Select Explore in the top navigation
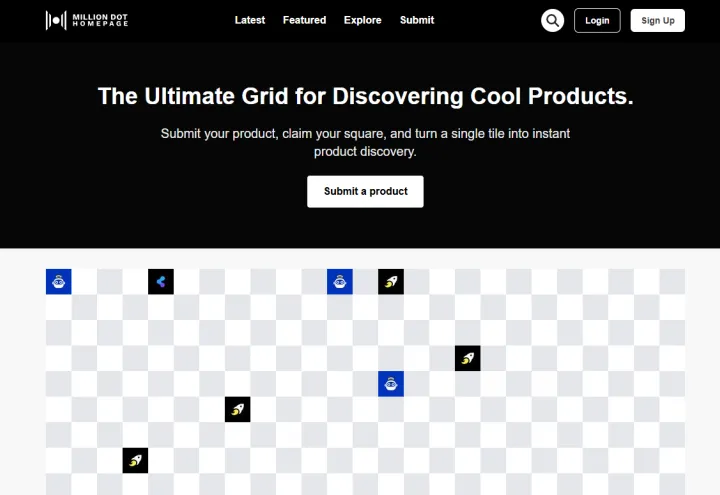Viewport: 720px width, 495px height. click(x=363, y=20)
